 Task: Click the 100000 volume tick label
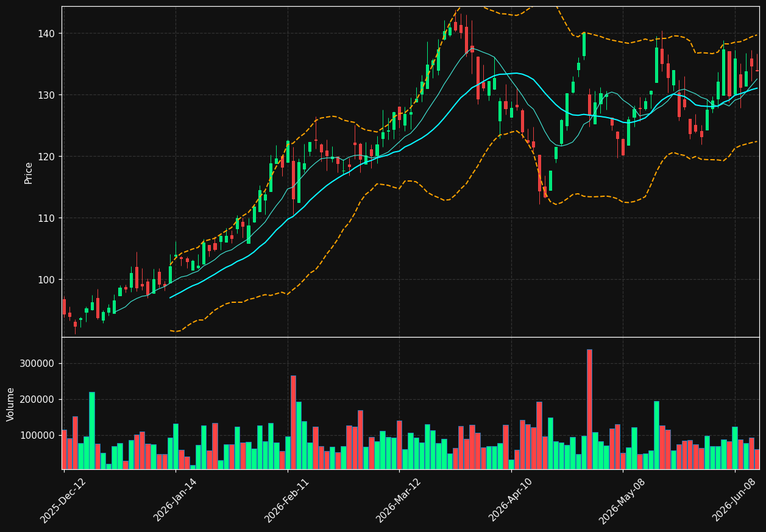pyautogui.click(x=38, y=436)
